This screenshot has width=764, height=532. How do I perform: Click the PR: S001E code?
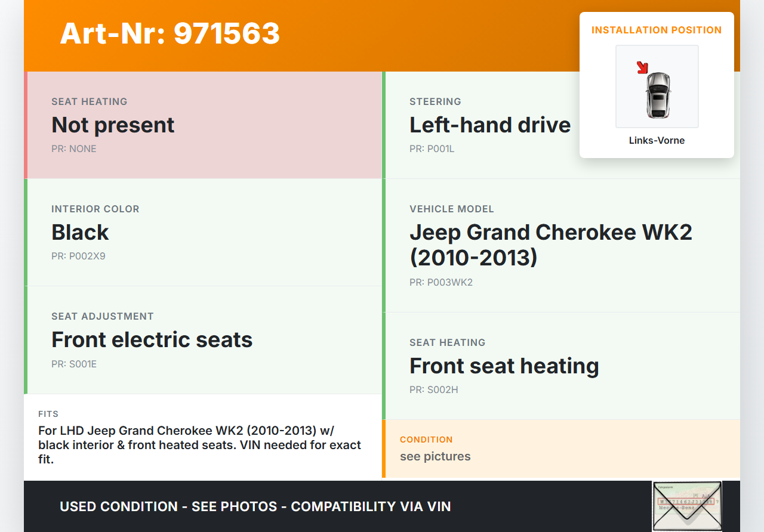[74, 364]
